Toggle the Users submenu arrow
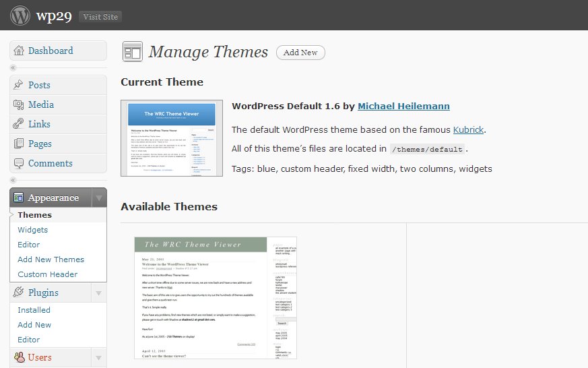This screenshot has width=588, height=368. [98, 357]
